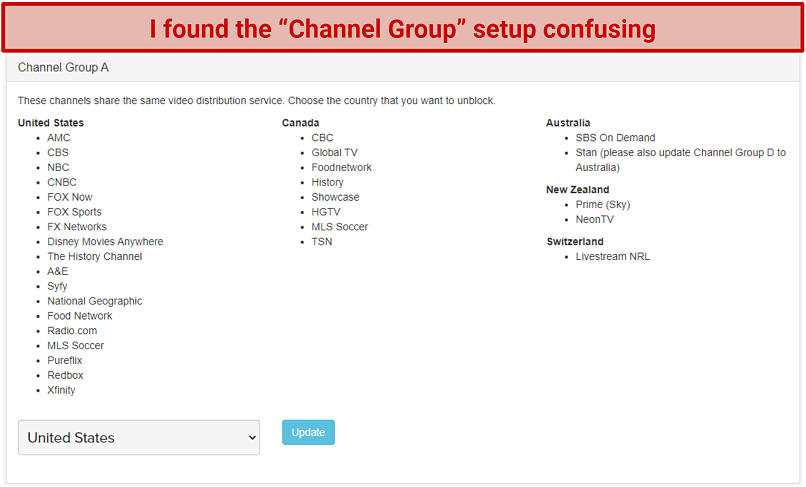Click AMC in the US list
This screenshot has width=806, height=487.
59,138
